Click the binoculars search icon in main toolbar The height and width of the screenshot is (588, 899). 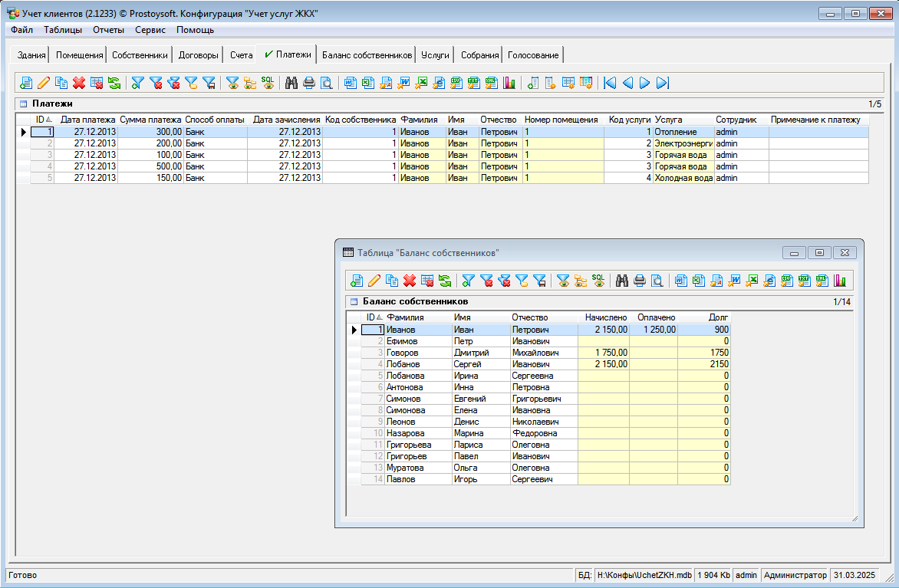291,83
